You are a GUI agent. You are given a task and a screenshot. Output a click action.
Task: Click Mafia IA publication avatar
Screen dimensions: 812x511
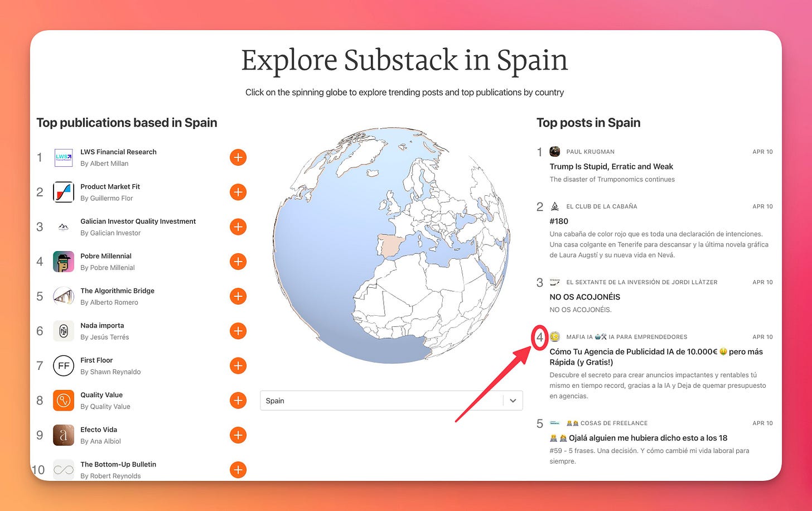coord(555,336)
